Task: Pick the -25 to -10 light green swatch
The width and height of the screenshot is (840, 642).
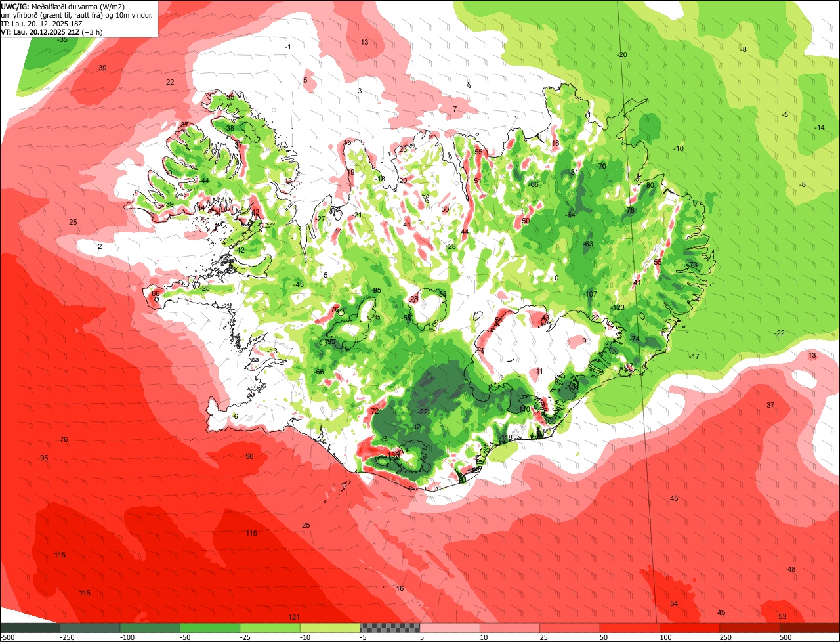Action: coord(270,628)
